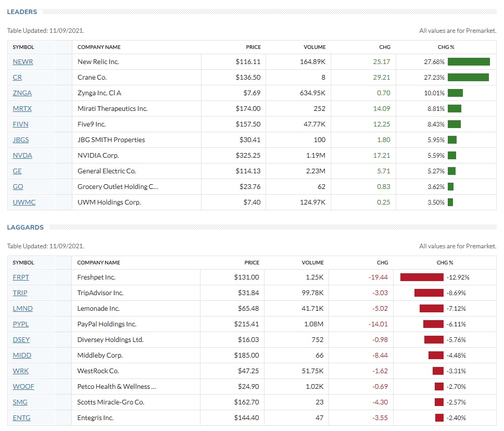Click the New Relic Inc. company name
Viewport: 504px width, 431px height.
point(98,62)
